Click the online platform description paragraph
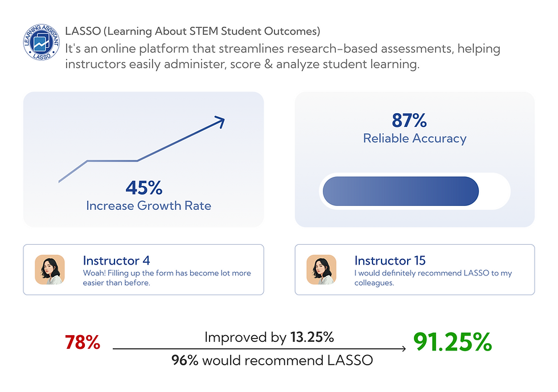The height and width of the screenshot is (392, 558). click(282, 56)
